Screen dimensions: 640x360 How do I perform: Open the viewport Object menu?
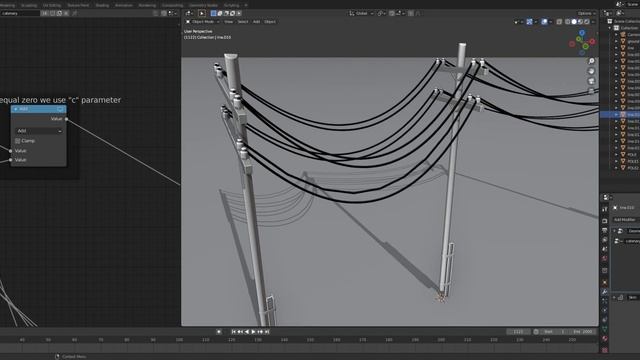[270, 22]
